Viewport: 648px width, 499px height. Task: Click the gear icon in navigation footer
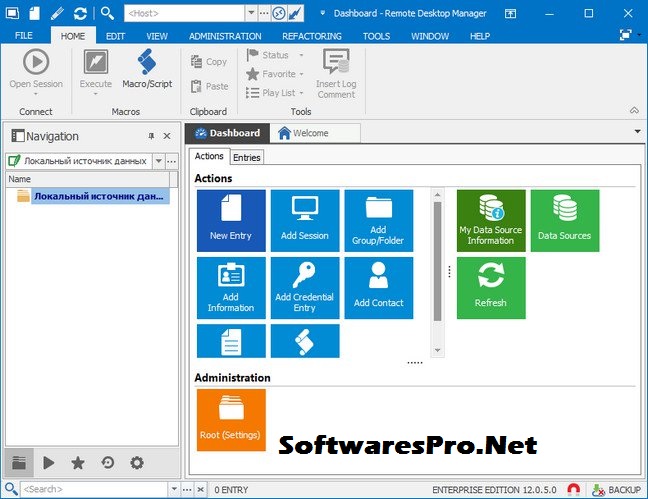(x=137, y=462)
